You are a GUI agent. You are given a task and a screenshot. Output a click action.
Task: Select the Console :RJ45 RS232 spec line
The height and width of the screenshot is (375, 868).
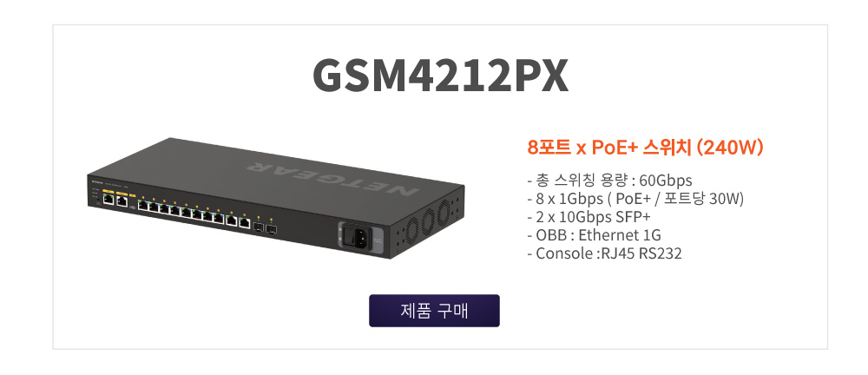click(x=604, y=253)
